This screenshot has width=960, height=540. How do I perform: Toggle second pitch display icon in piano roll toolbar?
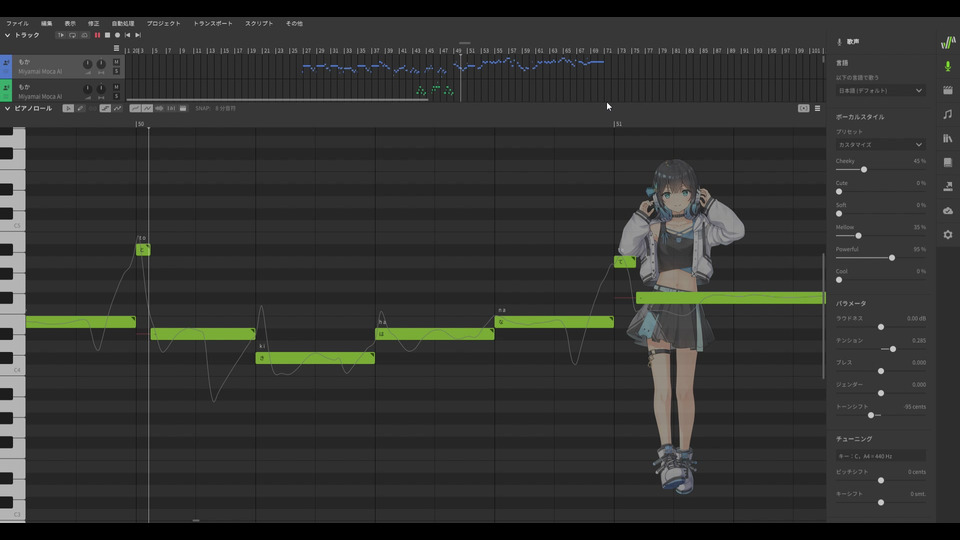pyautogui.click(x=147, y=108)
